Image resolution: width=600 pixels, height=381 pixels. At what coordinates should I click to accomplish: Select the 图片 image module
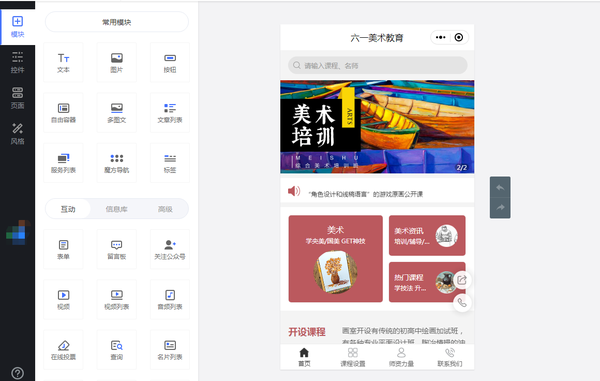coord(117,63)
